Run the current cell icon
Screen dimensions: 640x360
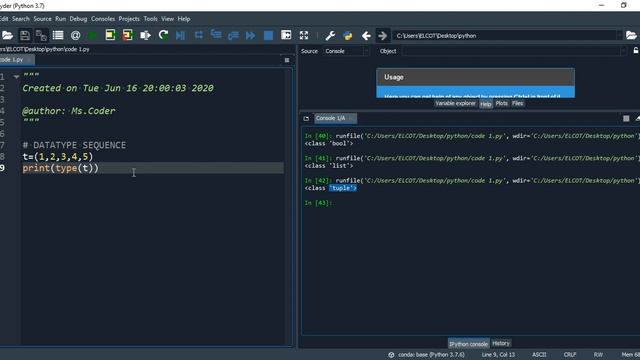point(110,35)
